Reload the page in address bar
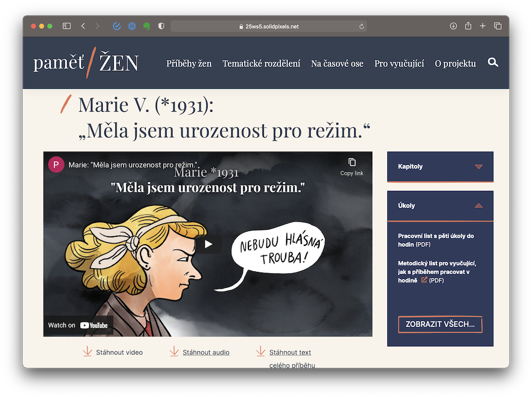532x398 pixels. pyautogui.click(x=362, y=26)
